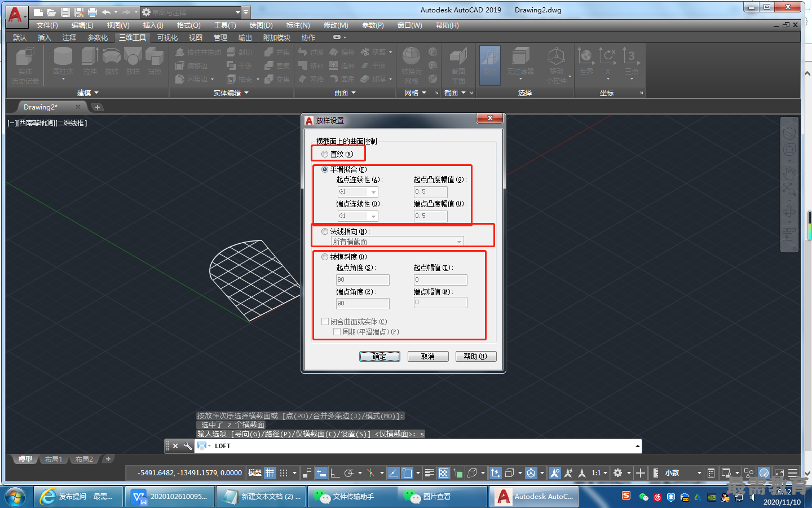Expand the 曲面 panel dropdown
The width and height of the screenshot is (812, 508).
pos(345,93)
